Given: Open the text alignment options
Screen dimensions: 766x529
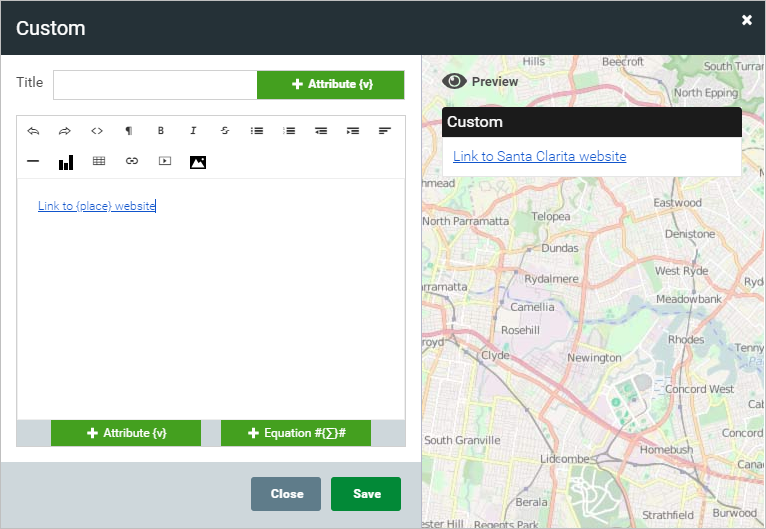Looking at the screenshot, I should pos(385,131).
